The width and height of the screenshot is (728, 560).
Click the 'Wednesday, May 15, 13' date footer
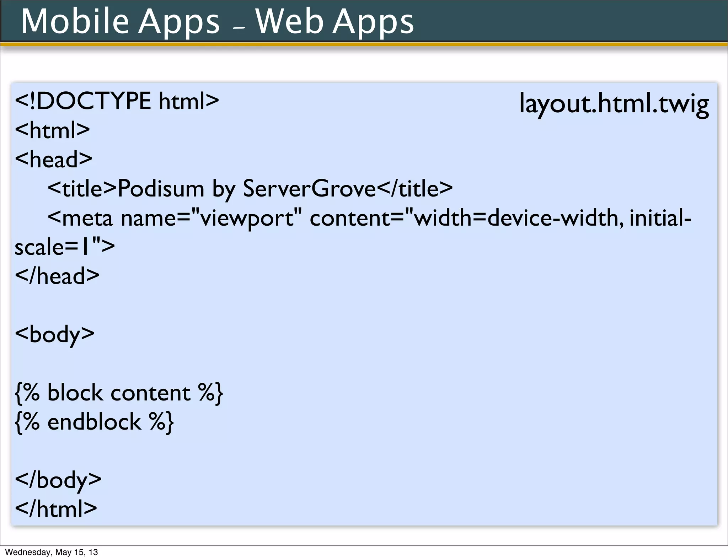[x=52, y=552]
